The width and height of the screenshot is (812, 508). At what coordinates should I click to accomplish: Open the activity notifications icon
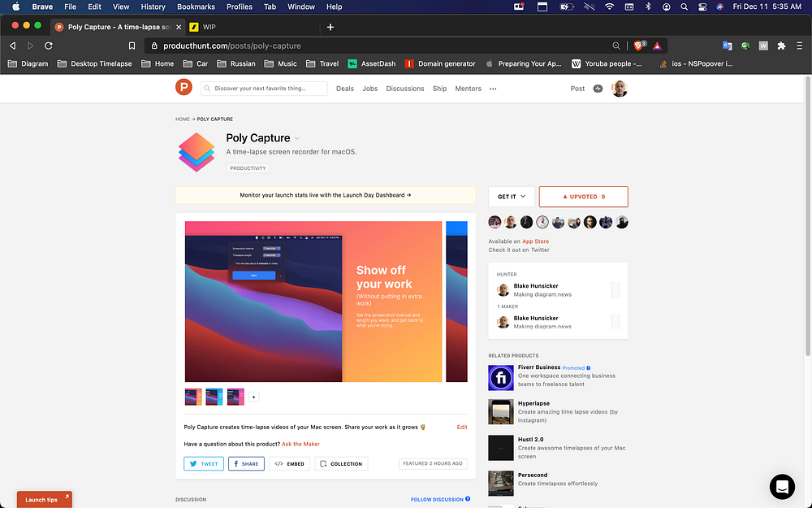coord(598,89)
